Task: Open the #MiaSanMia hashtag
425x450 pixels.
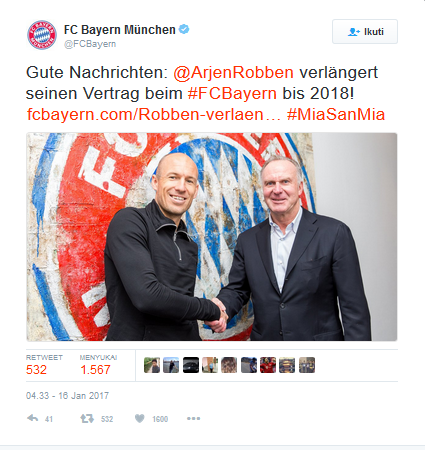Action: 336,114
